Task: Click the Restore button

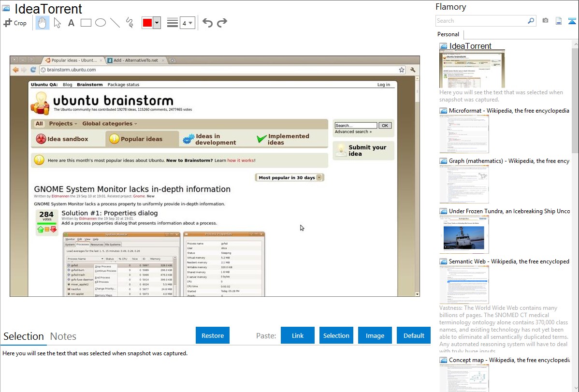Action: 213,335
